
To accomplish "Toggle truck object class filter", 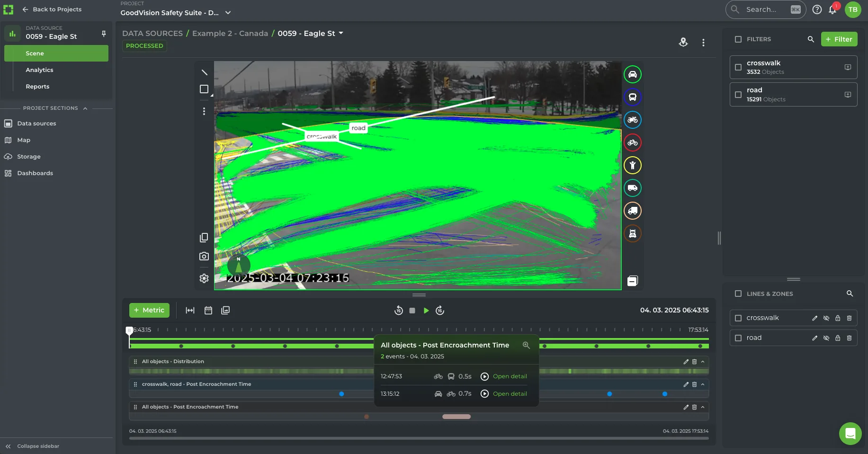I will pyautogui.click(x=633, y=211).
